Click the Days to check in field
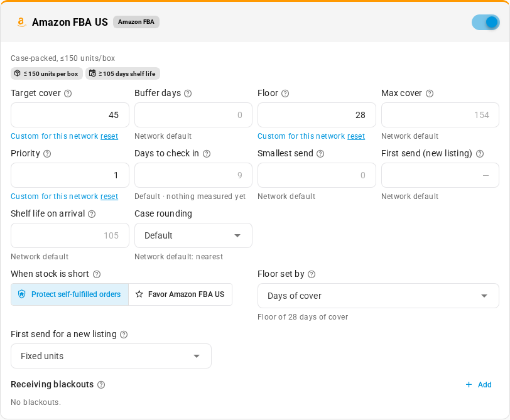510x420 pixels. (x=193, y=175)
